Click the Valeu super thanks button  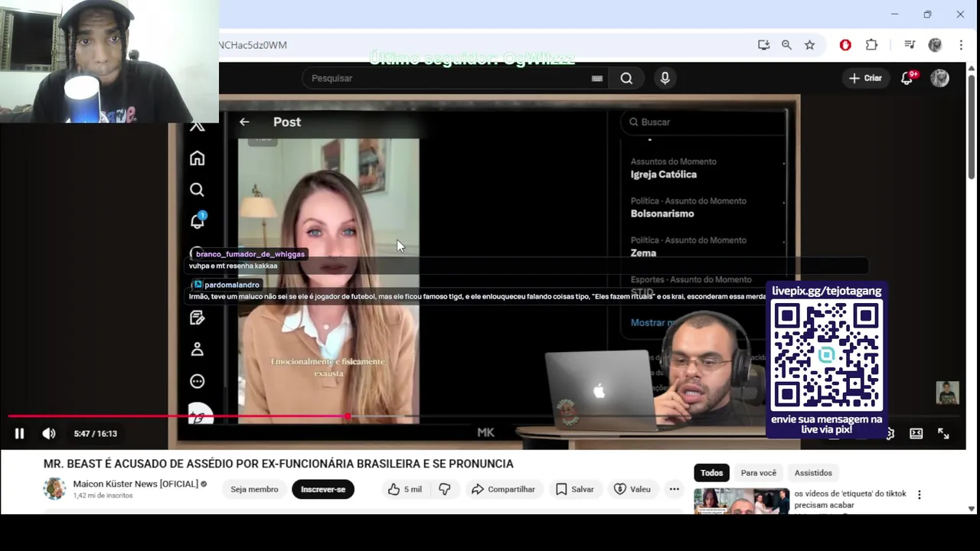(x=632, y=489)
